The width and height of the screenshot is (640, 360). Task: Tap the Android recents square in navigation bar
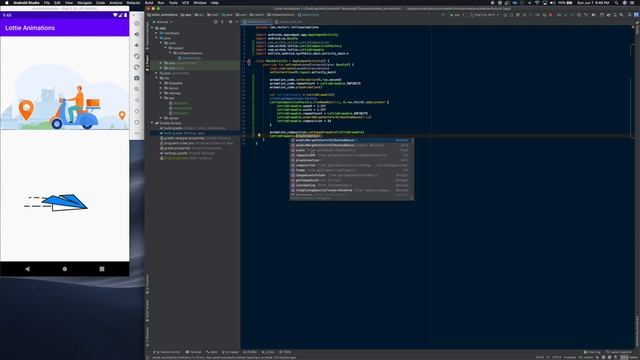102,269
